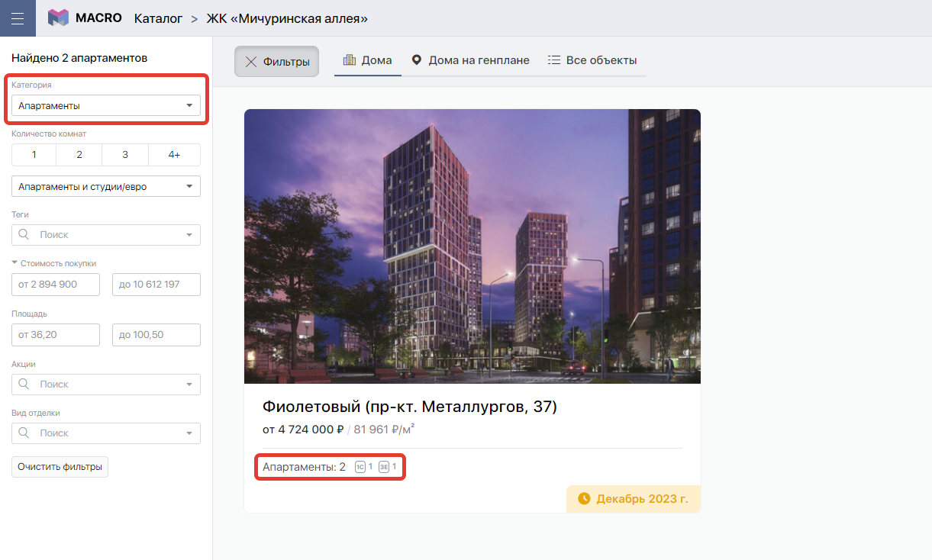Open the hamburger menu
Screen dimensions: 932x560
click(18, 18)
